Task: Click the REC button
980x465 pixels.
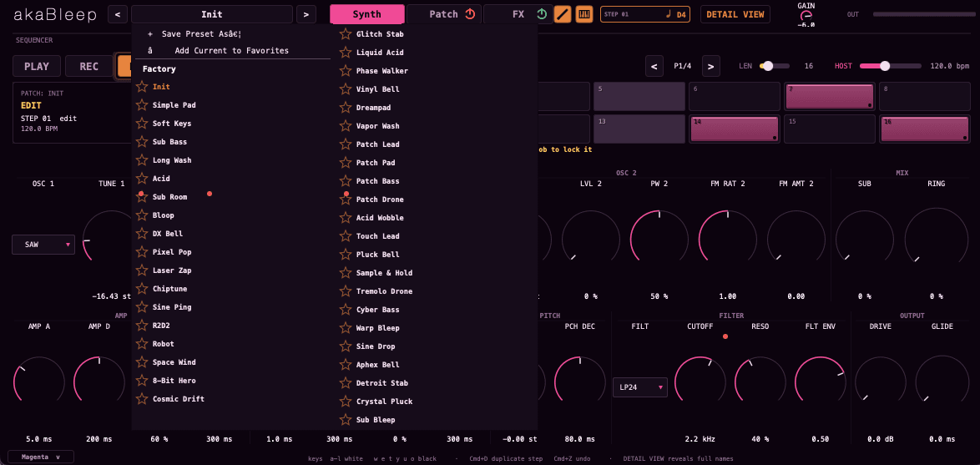Action: 88,66
